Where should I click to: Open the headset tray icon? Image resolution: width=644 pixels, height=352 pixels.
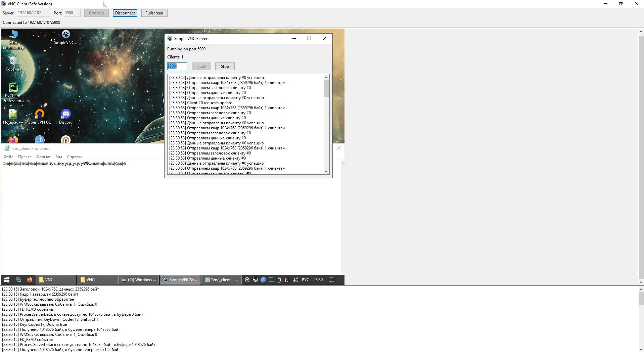click(x=247, y=280)
